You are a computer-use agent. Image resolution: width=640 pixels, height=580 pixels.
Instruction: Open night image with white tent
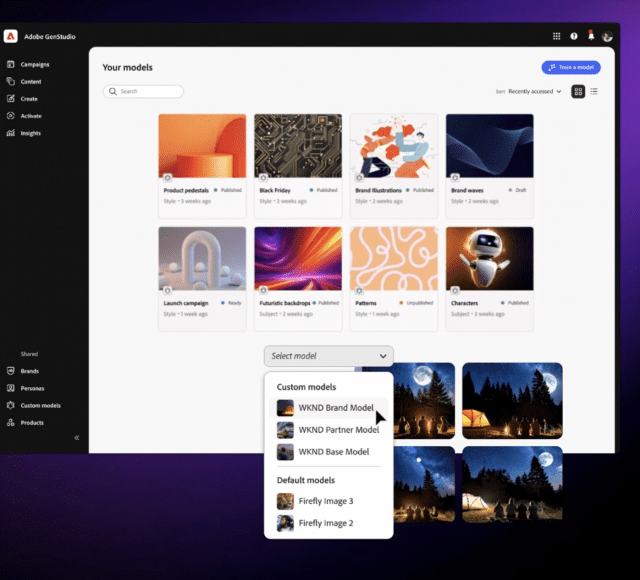(512, 484)
